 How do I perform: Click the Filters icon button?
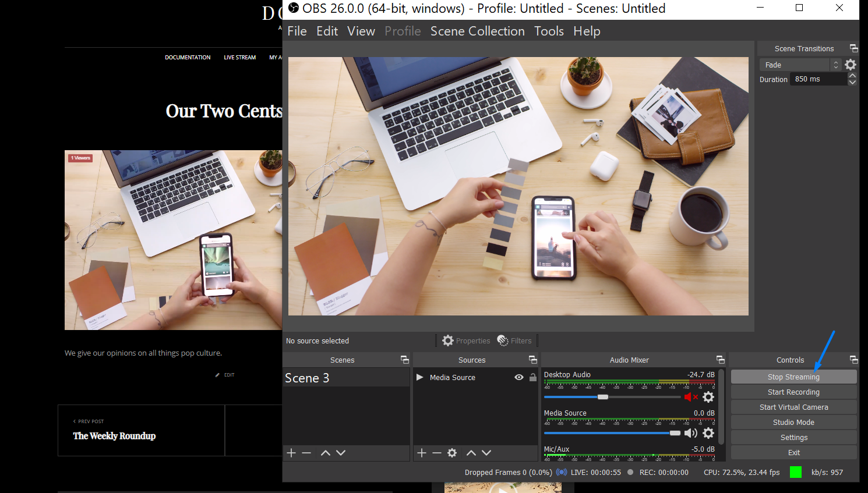click(x=503, y=341)
